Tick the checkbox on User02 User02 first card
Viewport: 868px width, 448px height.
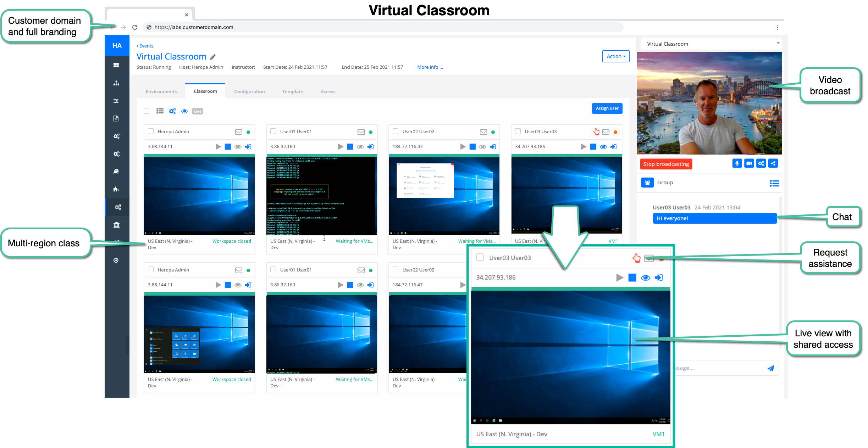click(x=396, y=131)
